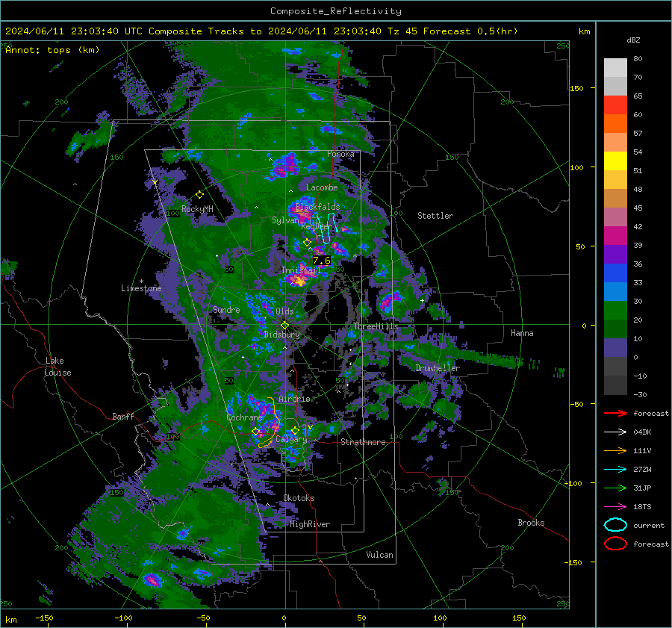Viewport: 672px width, 628px height.
Task: Click the Composite_Reflectivity title
Action: coord(336,11)
